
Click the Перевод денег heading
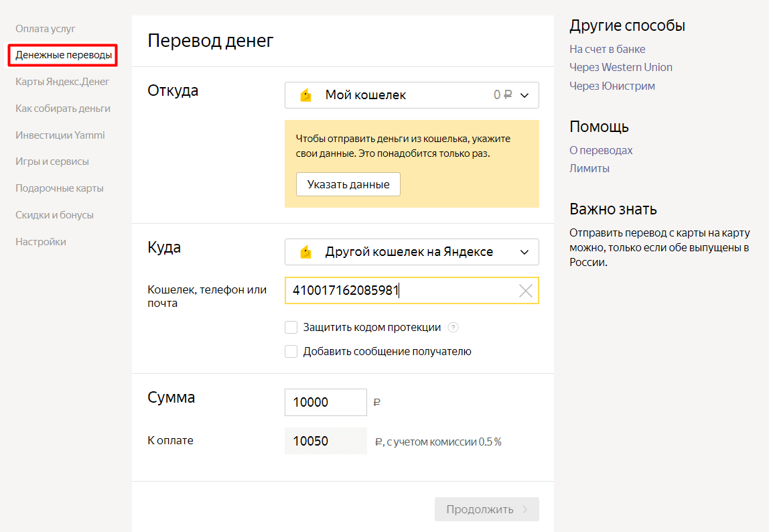[210, 41]
